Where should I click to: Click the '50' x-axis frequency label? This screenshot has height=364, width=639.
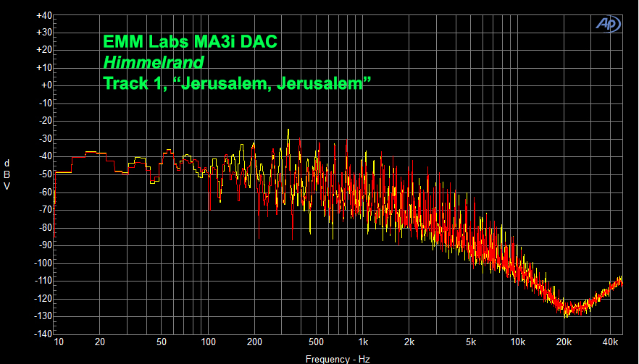pyautogui.click(x=162, y=342)
